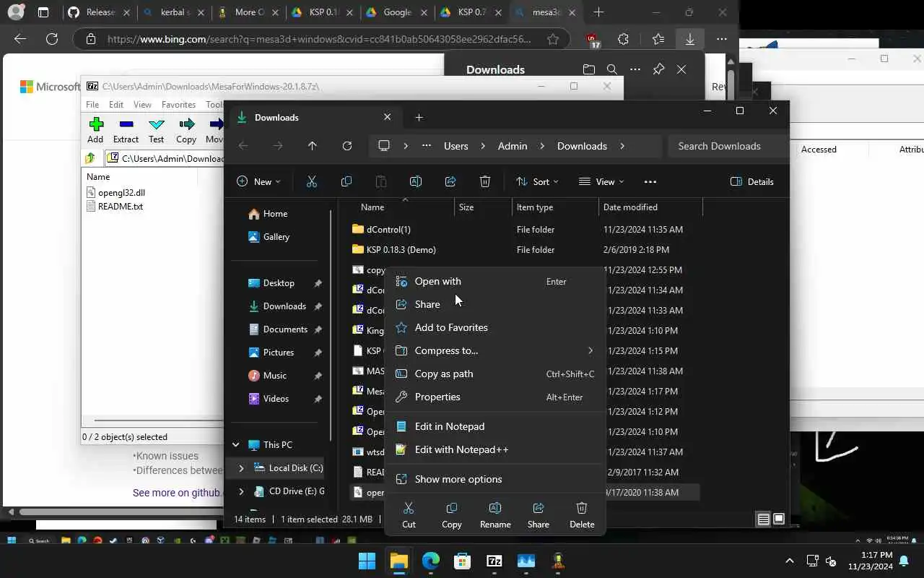Select Pictures in navigation pane
924x578 pixels.
[x=279, y=353]
